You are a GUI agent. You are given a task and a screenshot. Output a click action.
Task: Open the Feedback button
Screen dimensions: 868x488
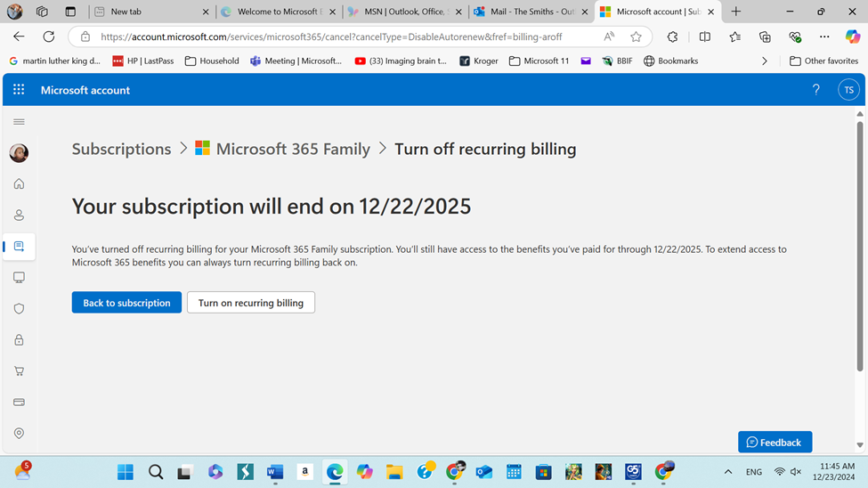coord(775,442)
